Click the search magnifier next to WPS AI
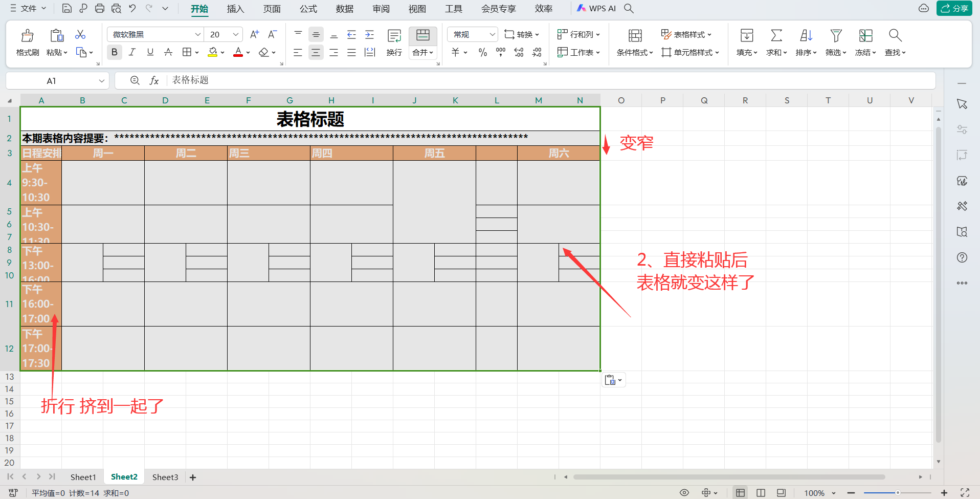Viewport: 980px width, 499px height. click(x=629, y=8)
